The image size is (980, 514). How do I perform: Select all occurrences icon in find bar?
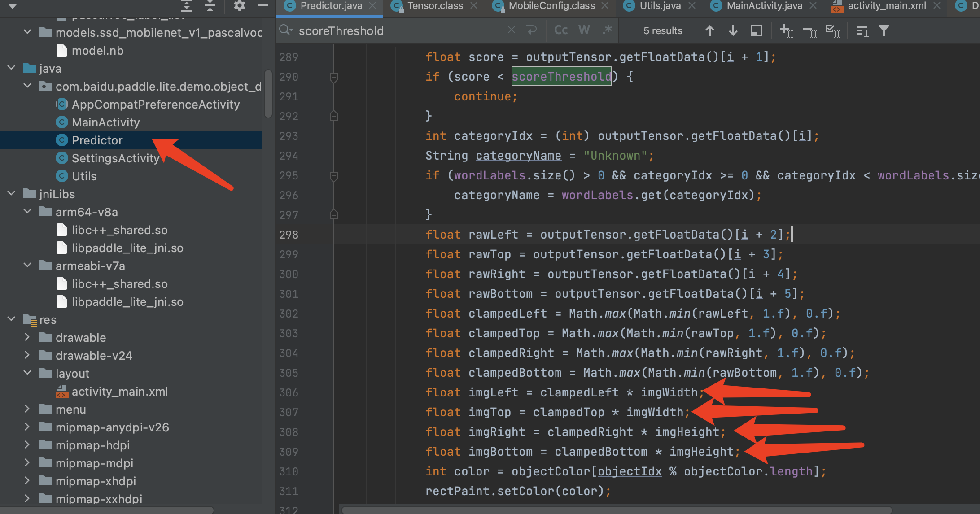(833, 30)
